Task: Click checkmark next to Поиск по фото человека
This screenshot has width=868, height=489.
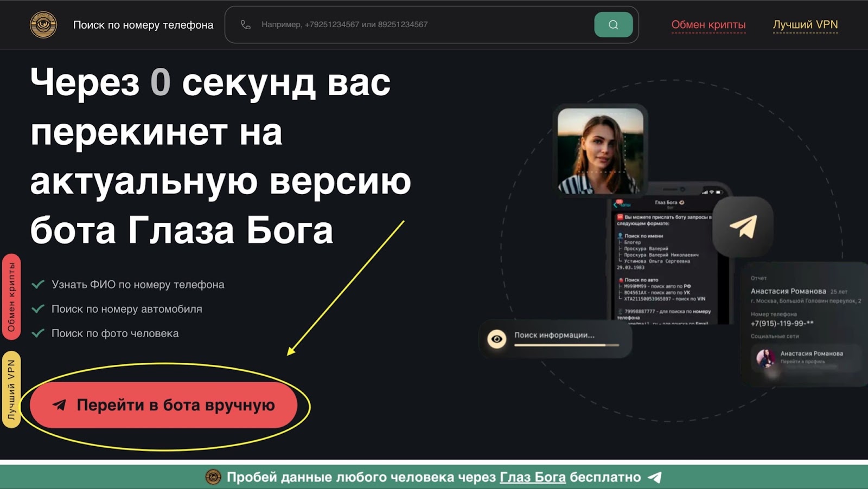Action: [x=38, y=333]
